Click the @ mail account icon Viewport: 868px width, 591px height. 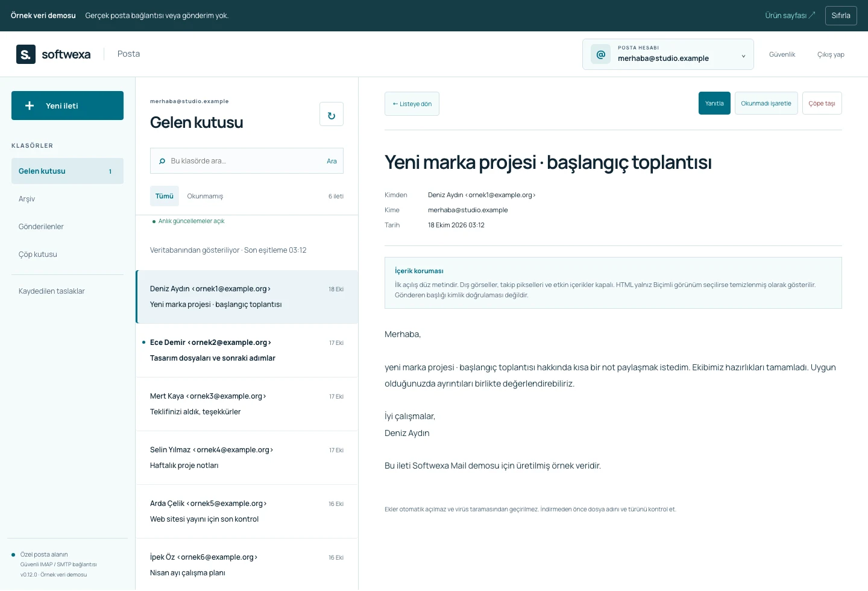[x=601, y=54]
